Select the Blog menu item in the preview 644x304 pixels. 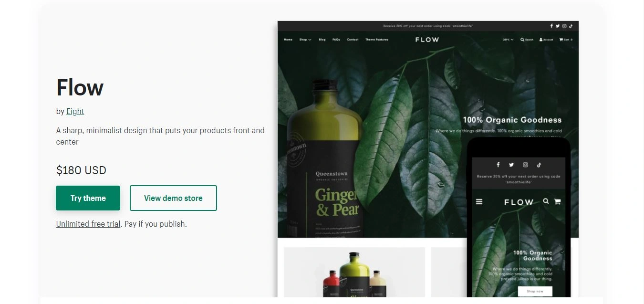coord(322,40)
